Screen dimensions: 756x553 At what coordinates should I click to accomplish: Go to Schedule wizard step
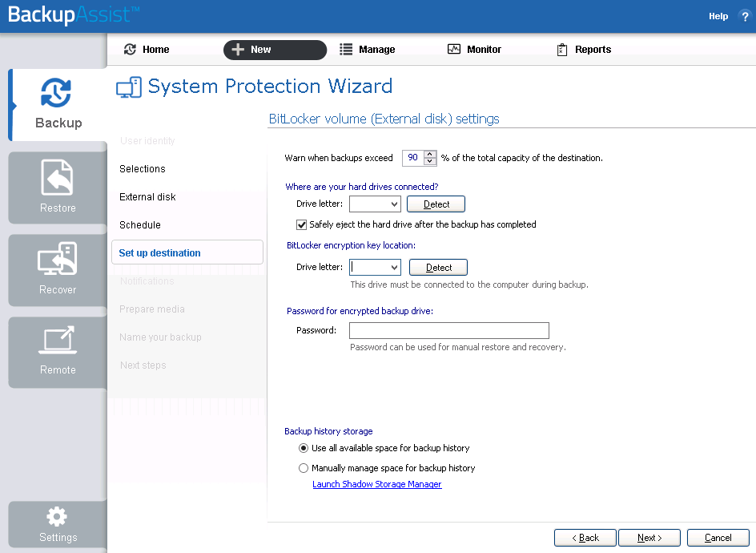(140, 225)
